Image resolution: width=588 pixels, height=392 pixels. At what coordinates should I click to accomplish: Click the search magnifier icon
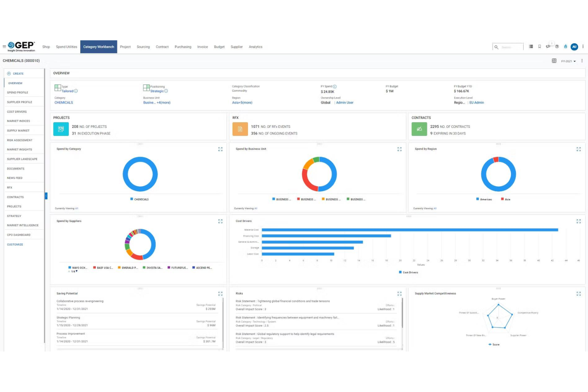(496, 47)
